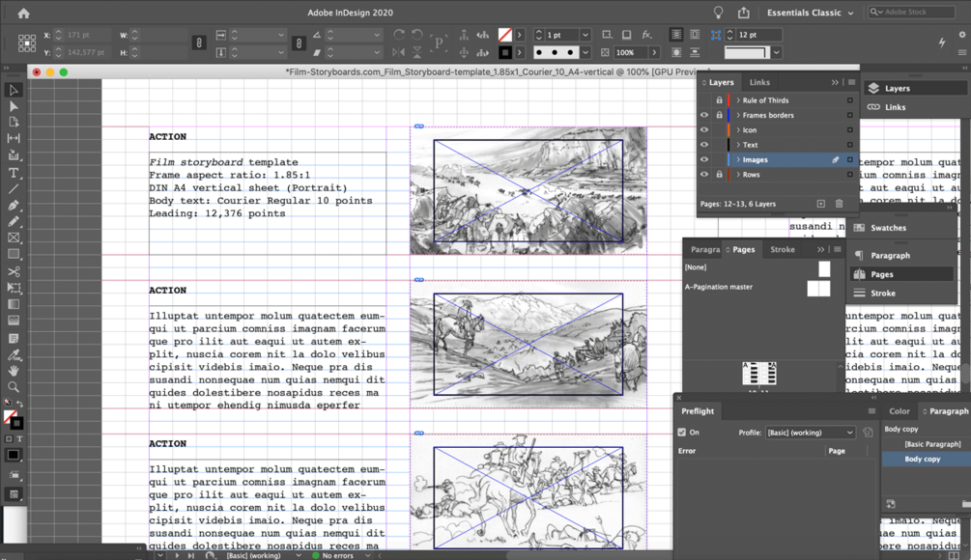Viewport: 971px width, 560px height.
Task: Choose the Hand tool
Action: coord(14,371)
